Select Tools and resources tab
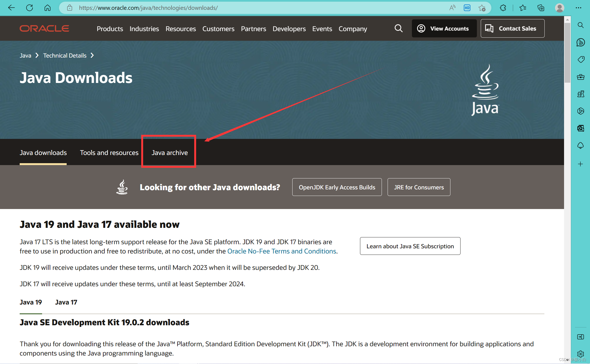The width and height of the screenshot is (590, 364). tap(109, 153)
